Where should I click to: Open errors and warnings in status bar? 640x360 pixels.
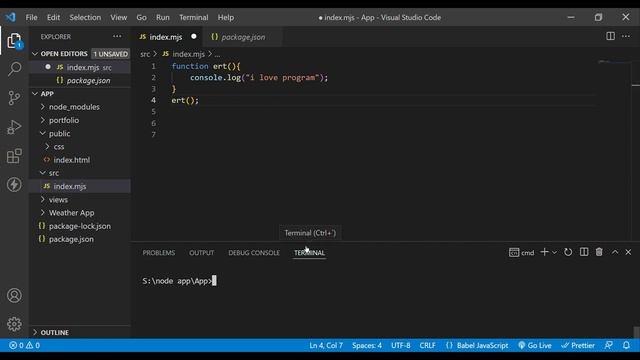point(24,345)
